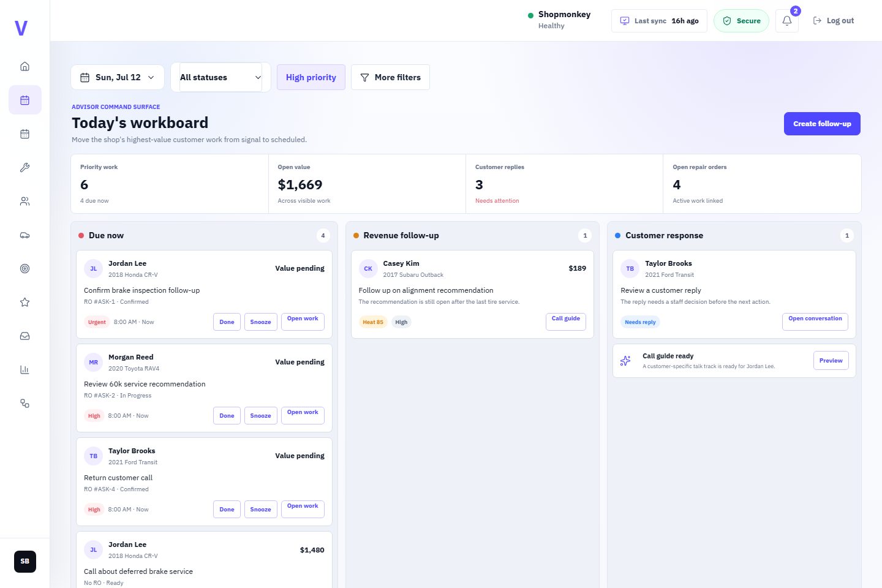Click Log out
Screen dimensions: 882x588
point(833,21)
